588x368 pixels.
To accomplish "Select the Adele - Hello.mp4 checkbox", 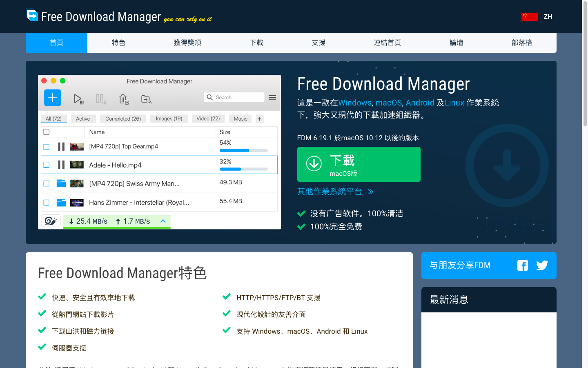I will pyautogui.click(x=46, y=165).
